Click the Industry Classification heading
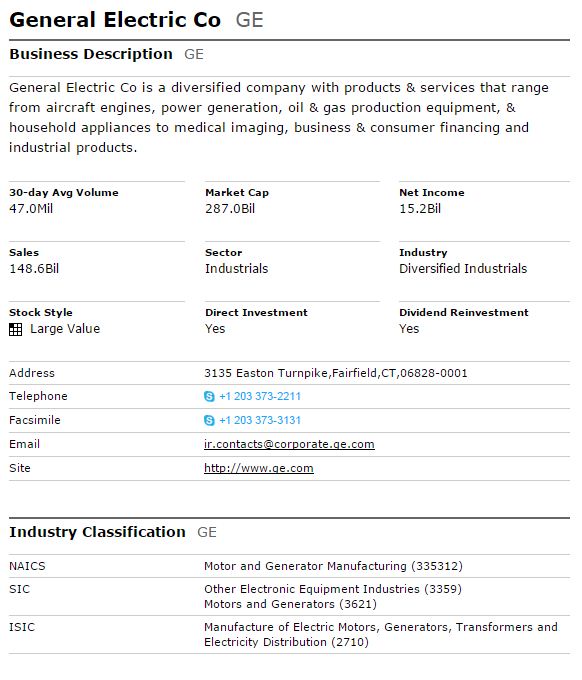The height and width of the screenshot is (680, 582). pos(98,532)
